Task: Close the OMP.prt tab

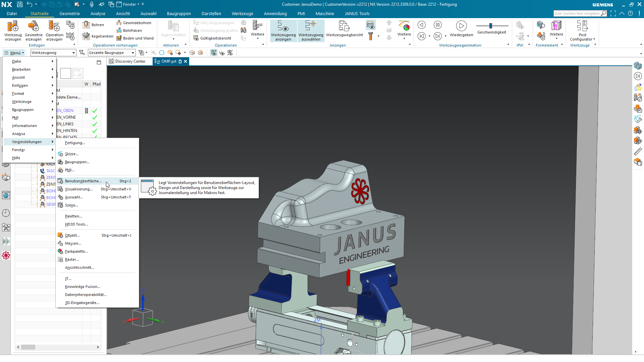Action: tap(185, 61)
